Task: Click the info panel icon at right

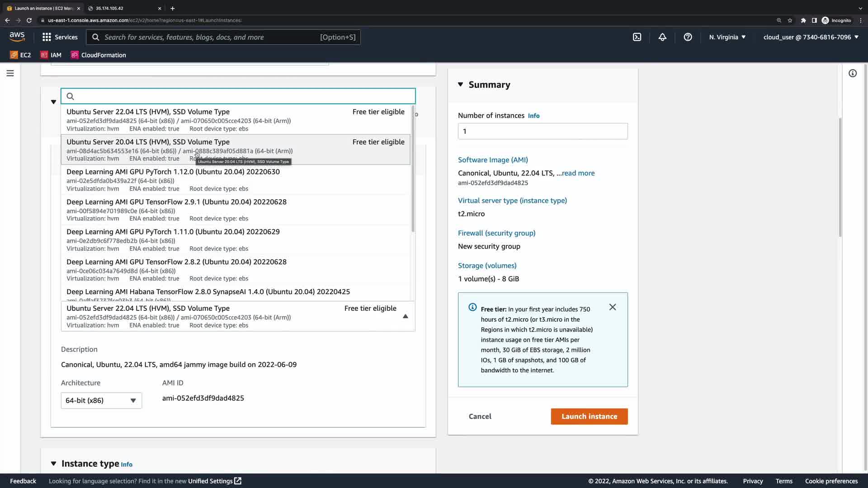Action: (853, 73)
